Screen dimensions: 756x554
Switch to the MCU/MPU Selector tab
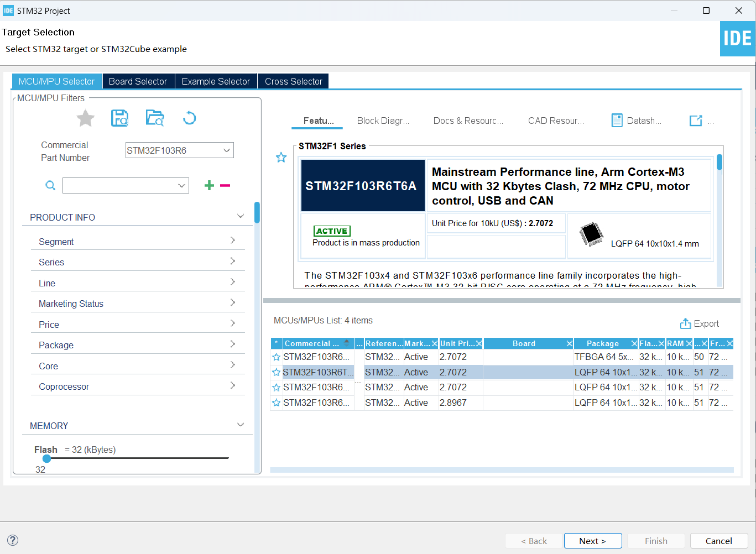[x=56, y=81]
